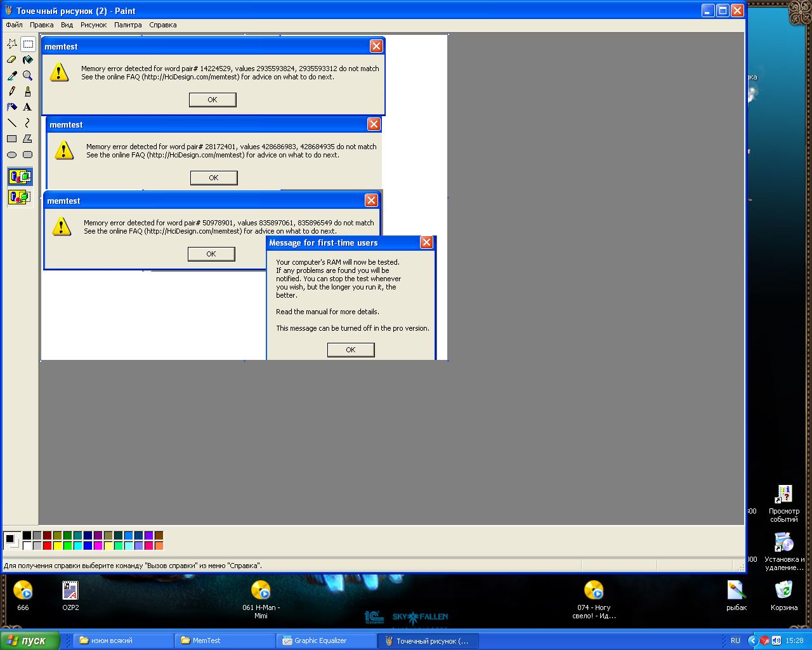The image size is (812, 650).
Task: Select the OZP2 desktop file icon
Action: pos(70,595)
